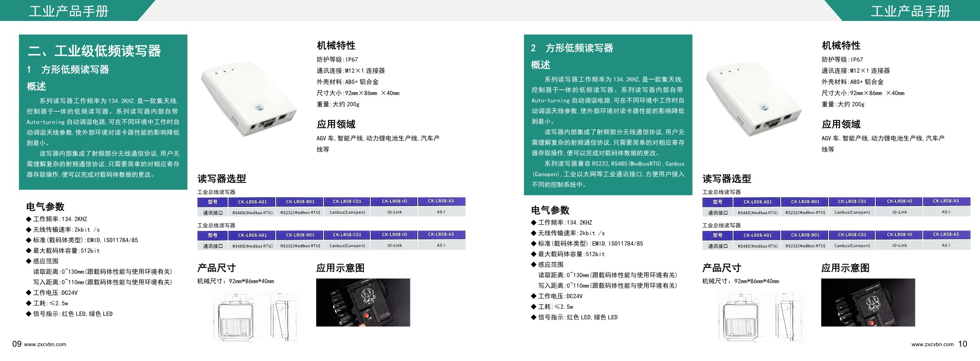Click the "概述" heading on page 09
The width and height of the screenshot is (980, 361).
36,86
